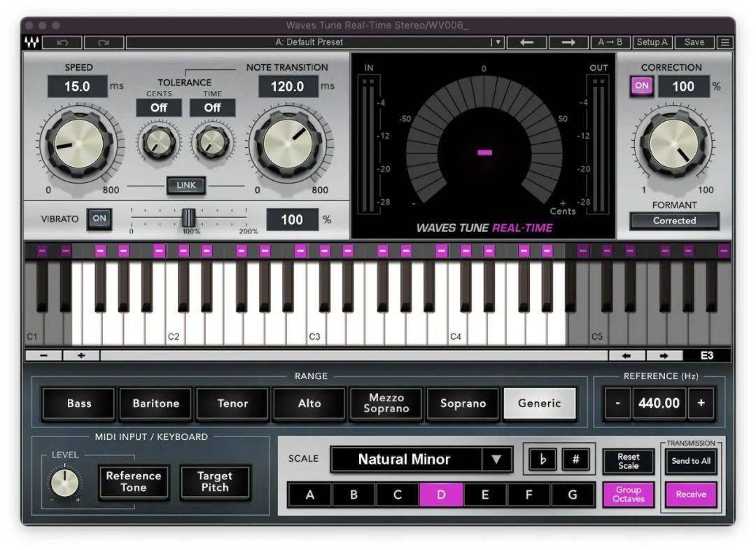Select Bass range

pos(78,404)
